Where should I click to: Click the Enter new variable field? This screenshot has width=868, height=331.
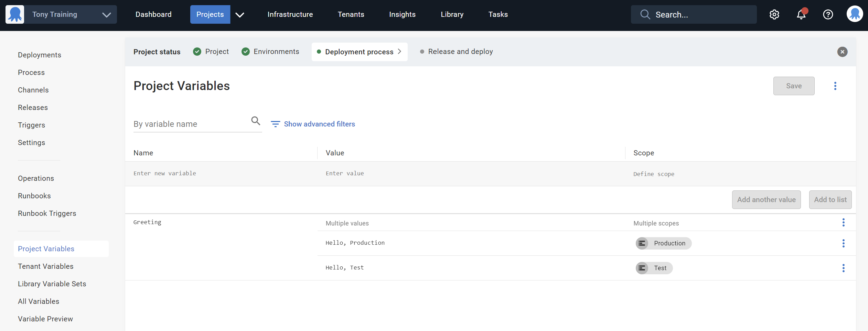tap(165, 173)
